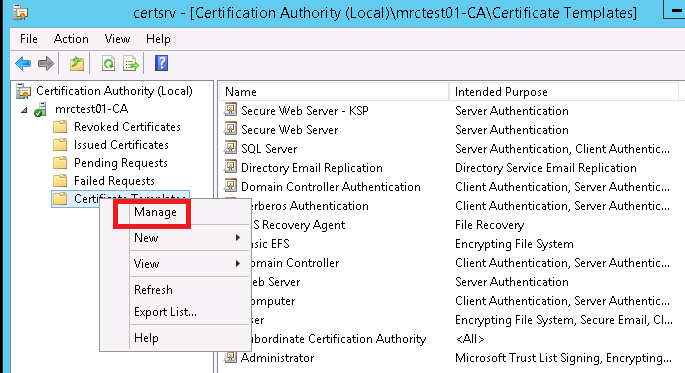This screenshot has width=685, height=373.
Task: Click the Certification Authority (Local) root icon
Action: click(x=24, y=91)
